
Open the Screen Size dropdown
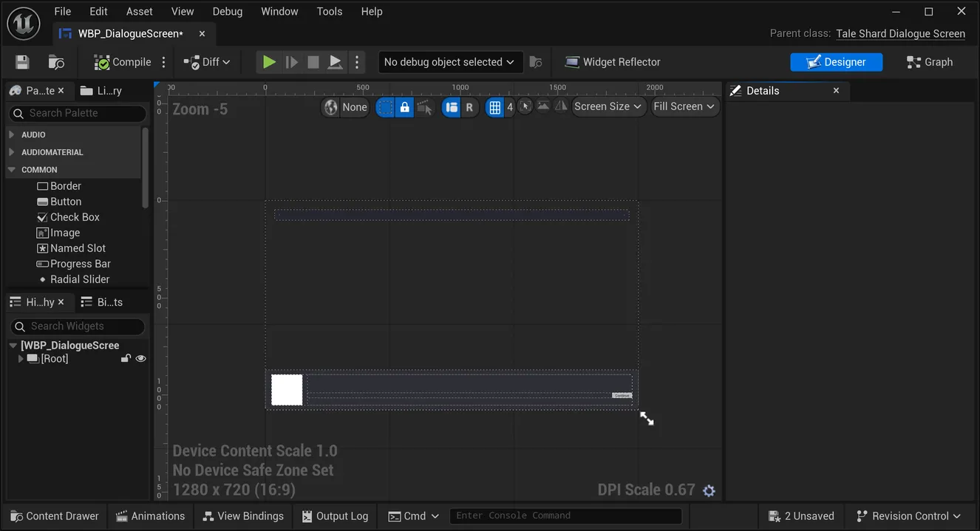[x=609, y=106]
